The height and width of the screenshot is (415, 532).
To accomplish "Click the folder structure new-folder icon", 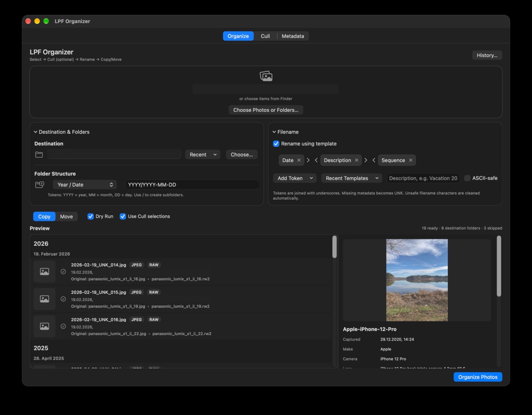I will click(40, 185).
